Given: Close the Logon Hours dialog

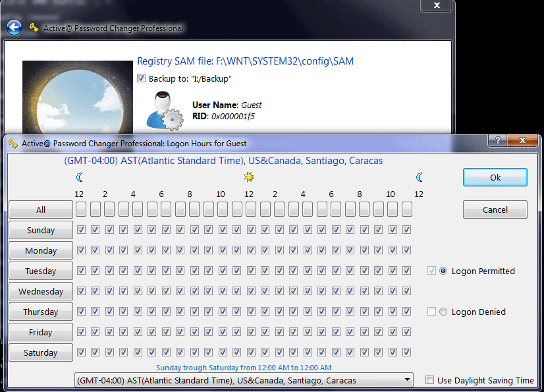Looking at the screenshot, I should click(522, 140).
